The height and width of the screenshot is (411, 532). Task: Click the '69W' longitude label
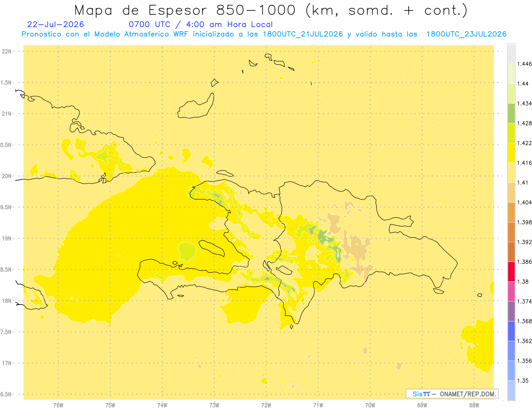(x=422, y=405)
